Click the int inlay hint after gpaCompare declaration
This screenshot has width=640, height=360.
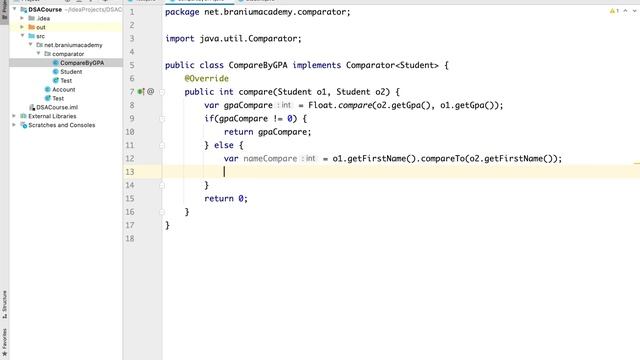click(284, 105)
